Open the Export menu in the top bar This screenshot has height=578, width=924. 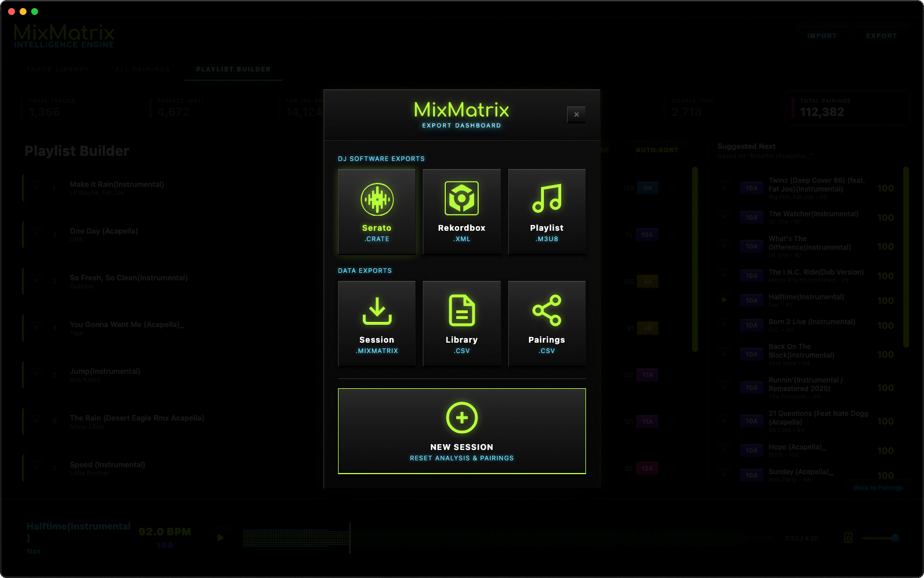point(881,36)
